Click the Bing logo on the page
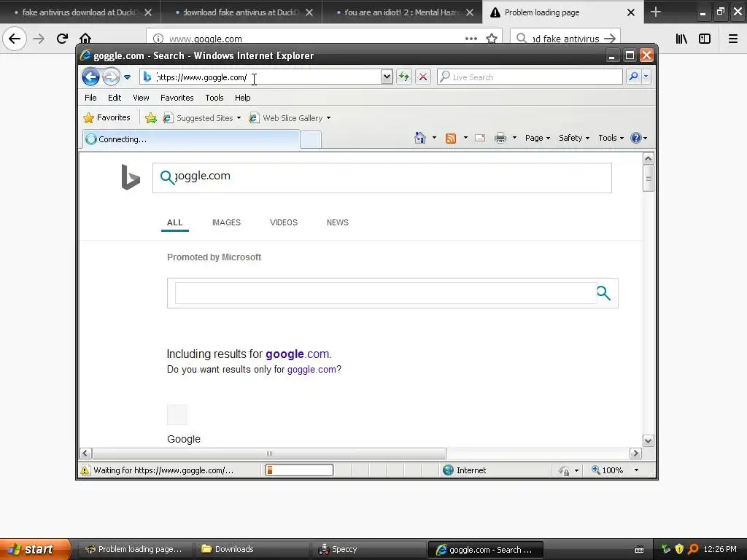This screenshot has height=560, width=747. pyautogui.click(x=131, y=177)
